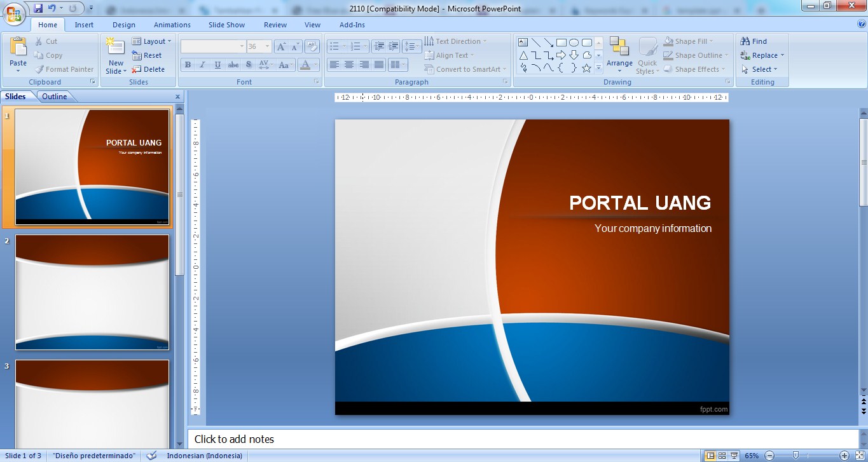This screenshot has width=868, height=462.
Task: Switch to the Design ribbon tab
Action: tap(124, 25)
